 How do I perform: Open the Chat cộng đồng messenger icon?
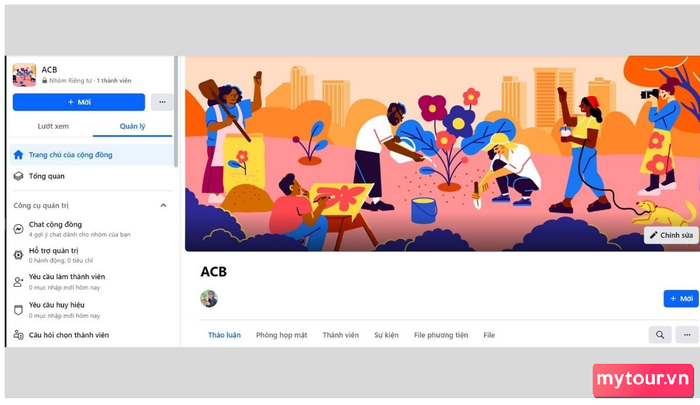tap(18, 229)
